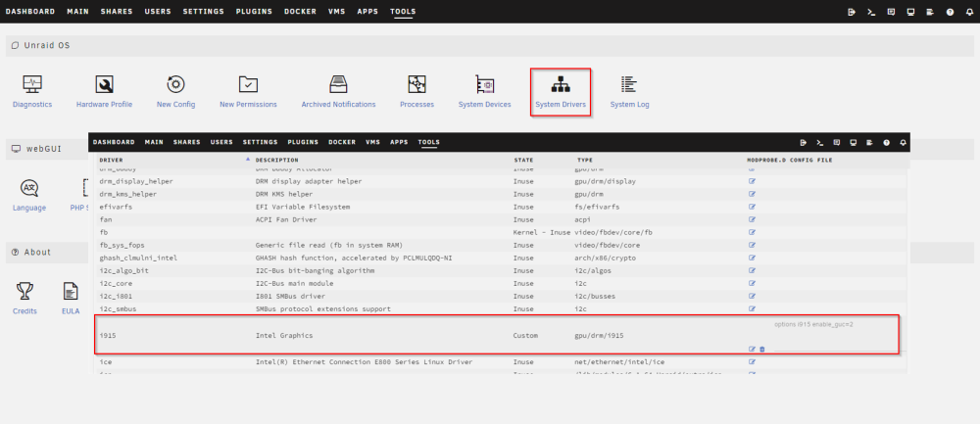Open the help icon in top bar

950,12
